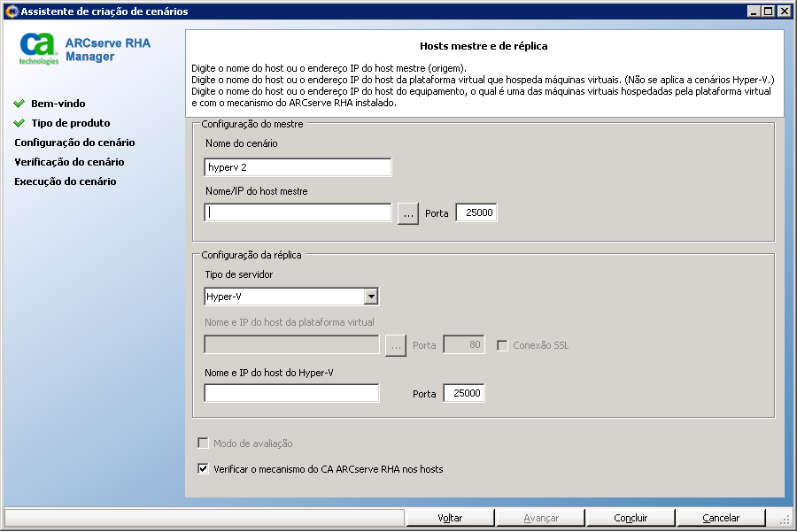Toggle the Modo de avaliação checkbox
The height and width of the screenshot is (532, 797).
tap(203, 443)
